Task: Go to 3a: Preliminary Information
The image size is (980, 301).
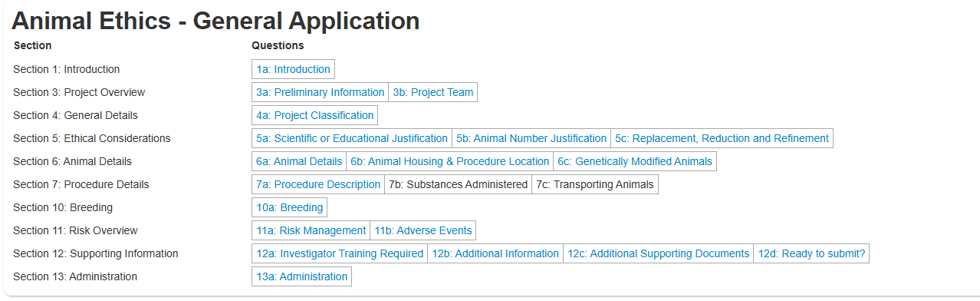Action: 320,92
